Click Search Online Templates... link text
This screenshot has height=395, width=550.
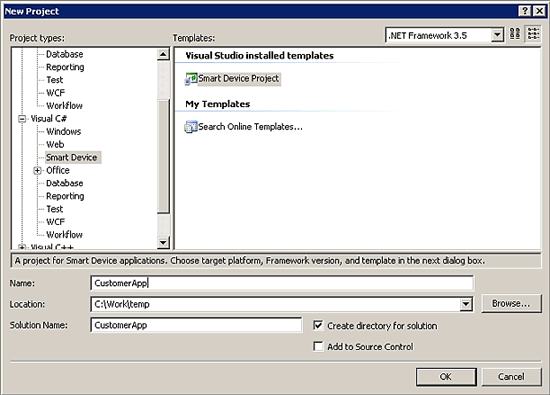click(250, 127)
